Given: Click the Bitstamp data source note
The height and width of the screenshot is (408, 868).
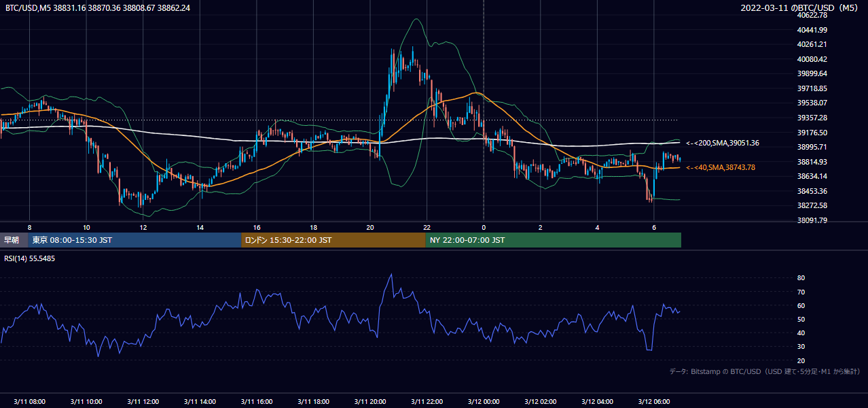Looking at the screenshot, I should 765,371.
